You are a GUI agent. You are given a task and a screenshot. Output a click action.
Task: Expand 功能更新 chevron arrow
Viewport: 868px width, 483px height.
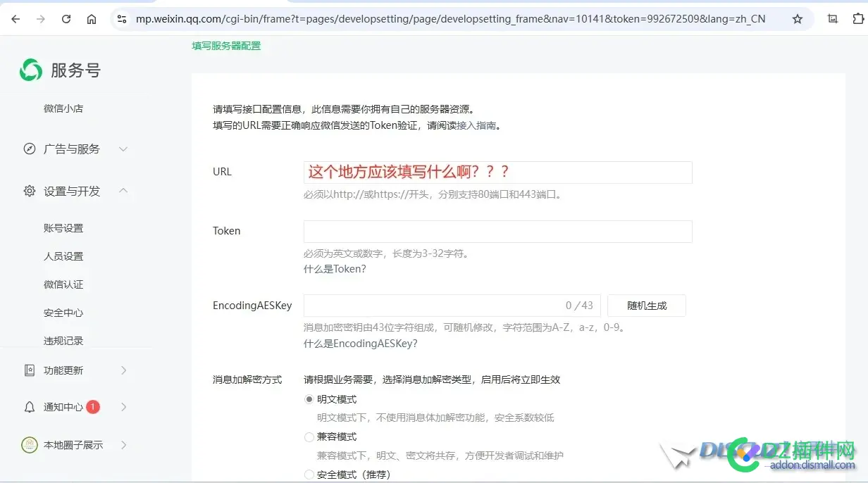pos(123,370)
